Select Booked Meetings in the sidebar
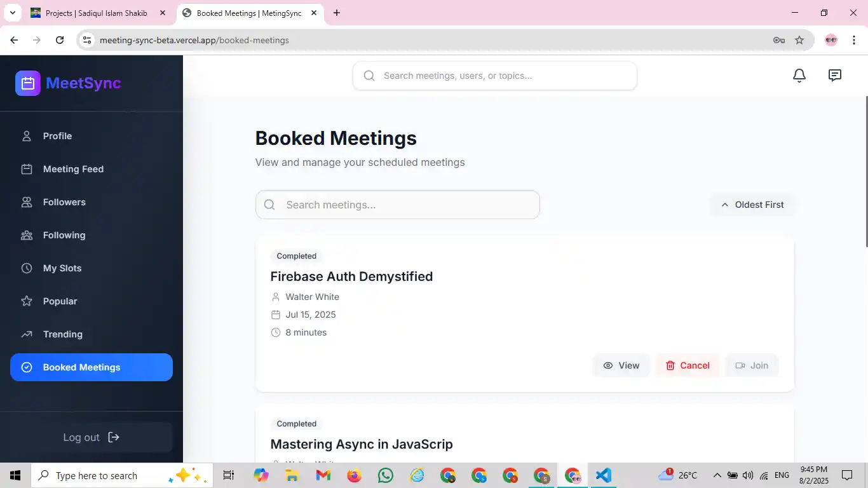Image resolution: width=868 pixels, height=488 pixels. coord(92,367)
